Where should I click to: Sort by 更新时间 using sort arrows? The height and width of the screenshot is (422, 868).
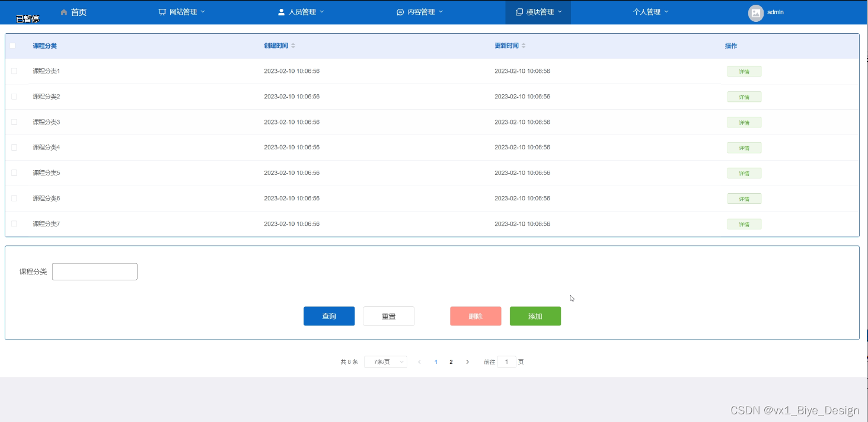click(524, 46)
